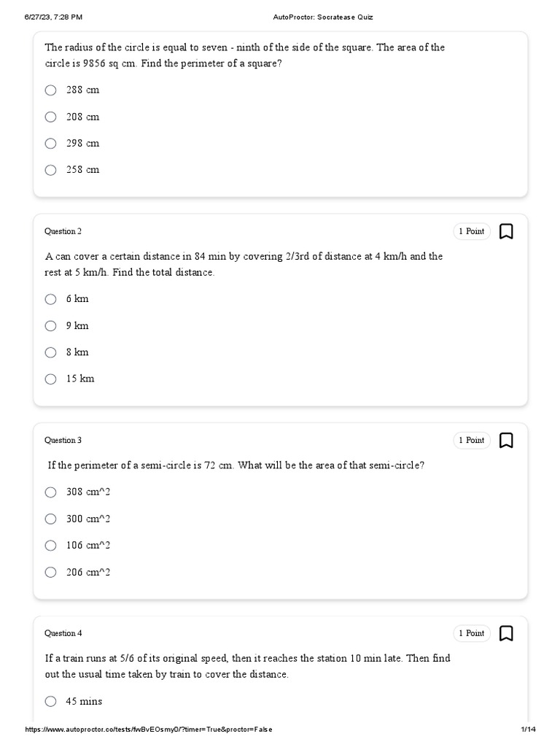
Task: Select the 9 km radio button
Action: click(x=50, y=326)
